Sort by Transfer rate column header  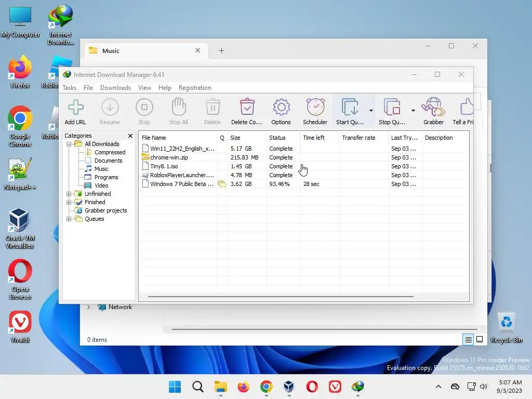coord(364,138)
